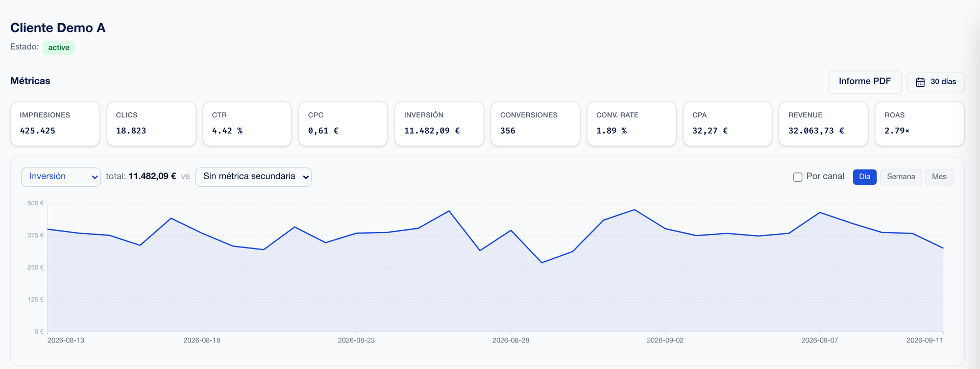Click the 2026-08-23 axis date label
The width and height of the screenshot is (980, 369).
pos(356,340)
